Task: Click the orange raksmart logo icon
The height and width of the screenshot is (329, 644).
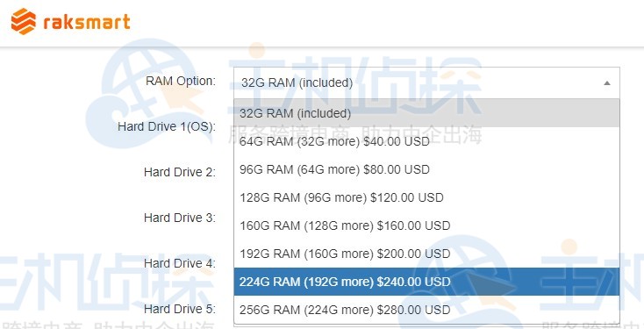Action: pos(24,21)
